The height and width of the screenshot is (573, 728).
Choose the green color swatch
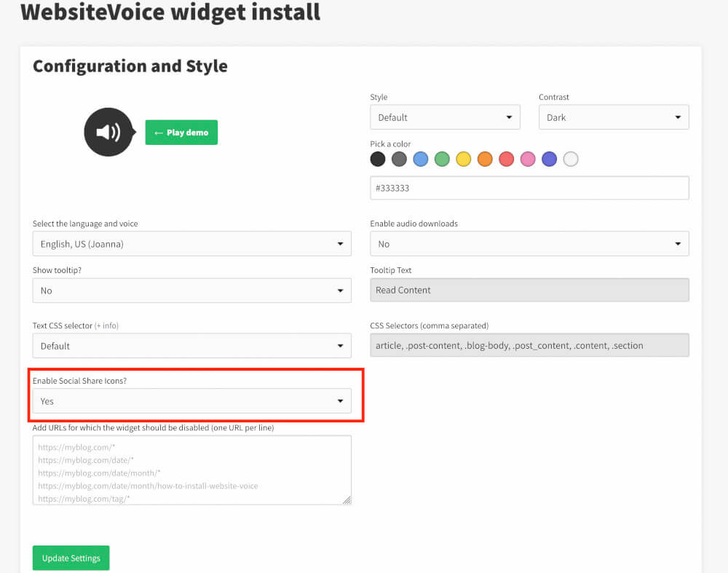coord(442,159)
